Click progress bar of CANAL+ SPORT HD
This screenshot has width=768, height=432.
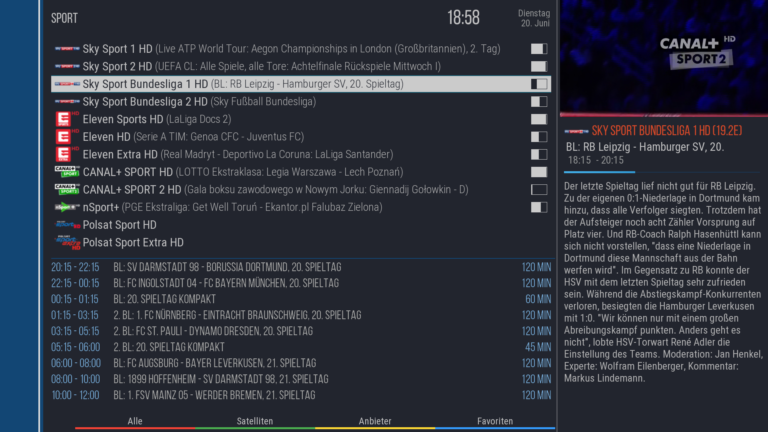click(539, 172)
